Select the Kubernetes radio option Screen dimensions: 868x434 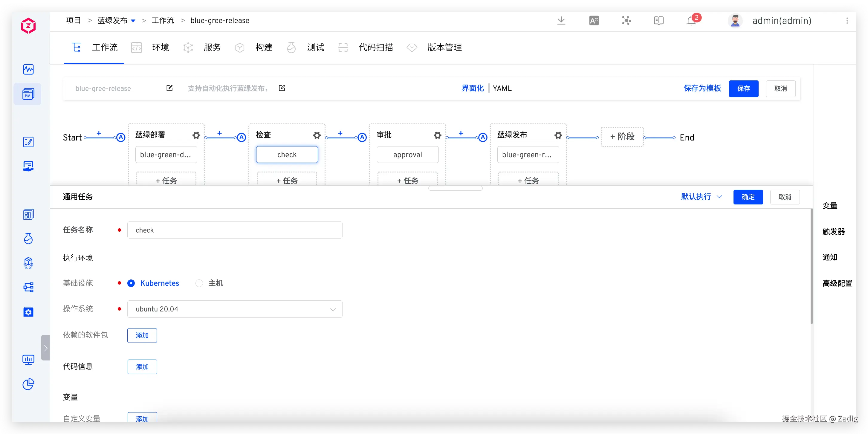(x=132, y=283)
